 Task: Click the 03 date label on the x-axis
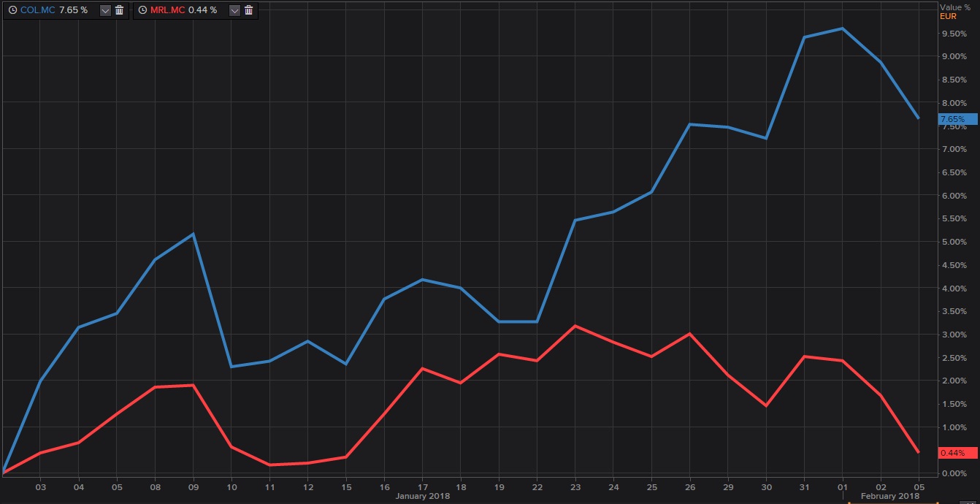41,486
